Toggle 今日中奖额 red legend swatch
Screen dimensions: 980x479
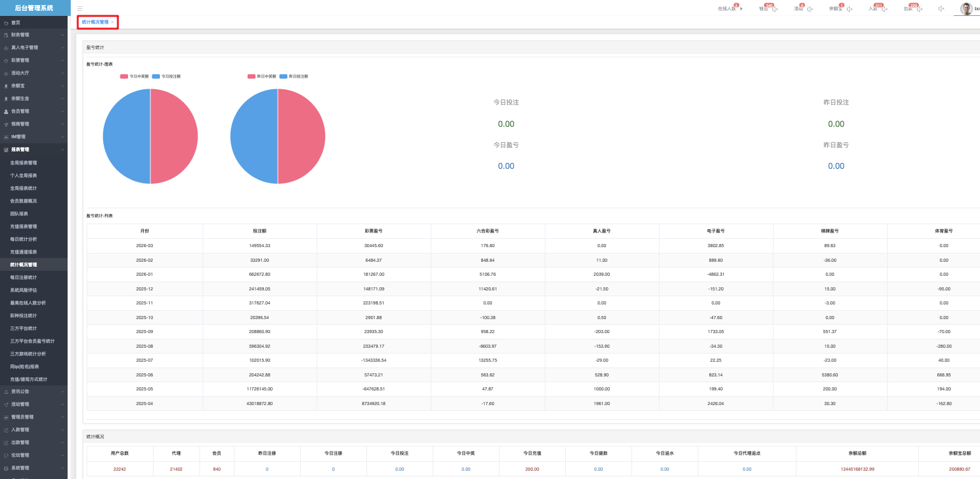(124, 76)
